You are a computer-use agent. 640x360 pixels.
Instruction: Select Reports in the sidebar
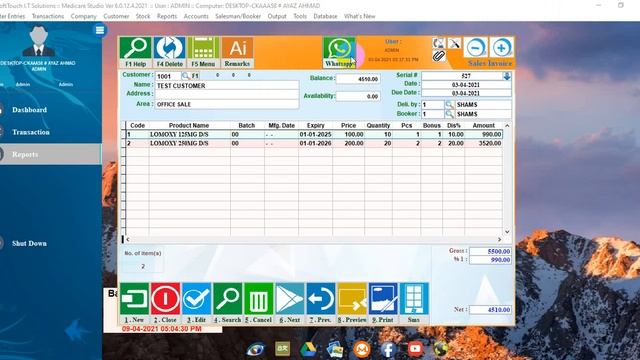pos(25,155)
